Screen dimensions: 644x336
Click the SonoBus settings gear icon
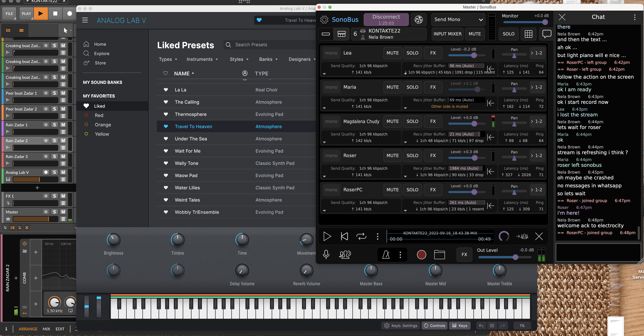pyautogui.click(x=324, y=19)
